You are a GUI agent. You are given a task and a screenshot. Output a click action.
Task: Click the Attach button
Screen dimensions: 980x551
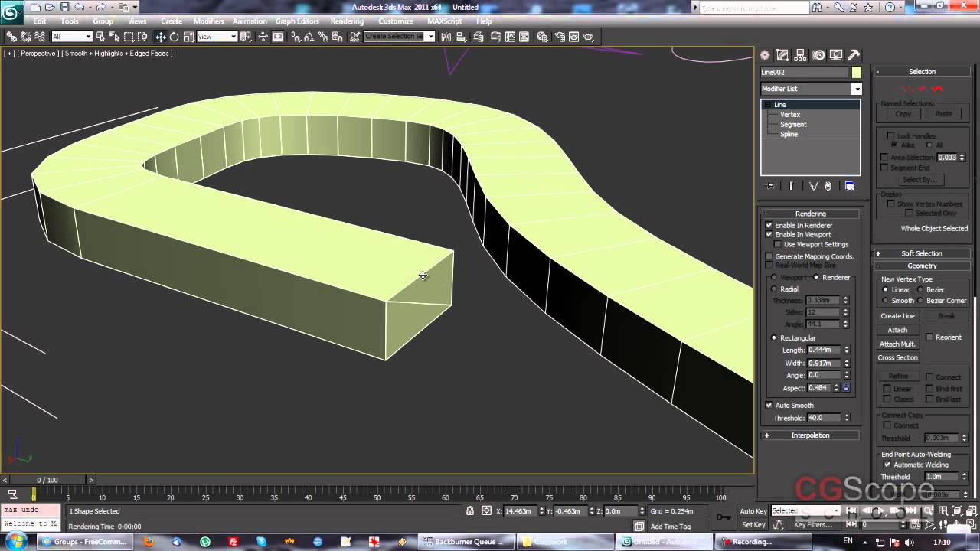pyautogui.click(x=897, y=330)
